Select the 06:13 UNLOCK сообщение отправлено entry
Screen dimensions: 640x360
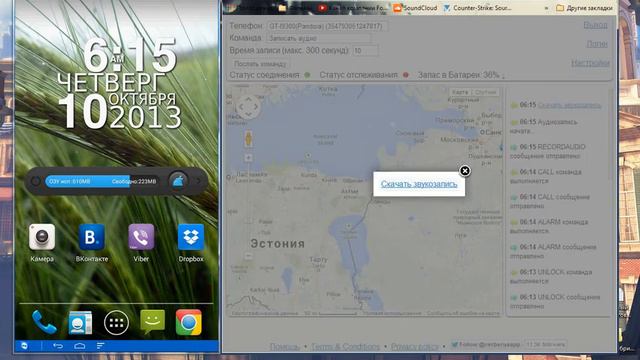[x=555, y=301]
